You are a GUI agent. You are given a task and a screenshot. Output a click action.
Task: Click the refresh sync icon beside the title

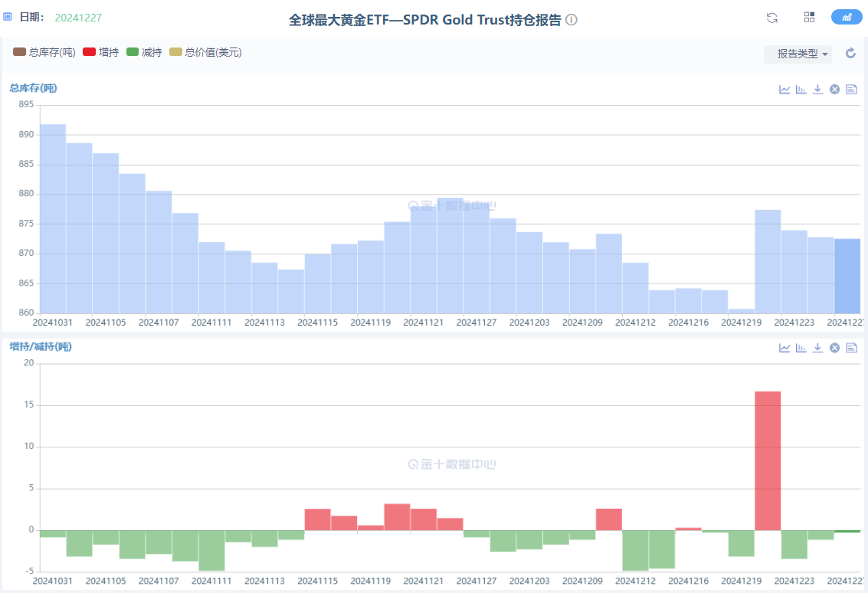pos(772,18)
